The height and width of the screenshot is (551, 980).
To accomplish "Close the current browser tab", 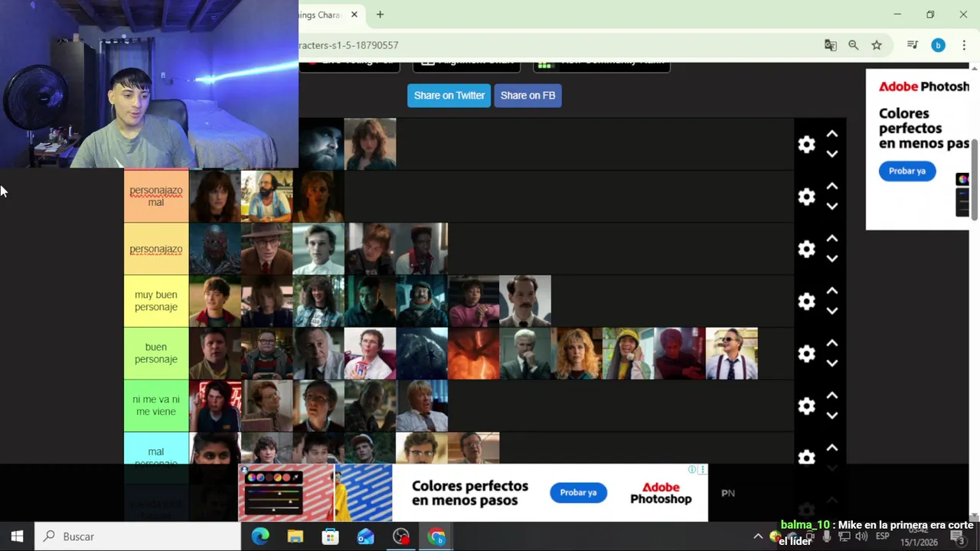I will click(x=354, y=15).
